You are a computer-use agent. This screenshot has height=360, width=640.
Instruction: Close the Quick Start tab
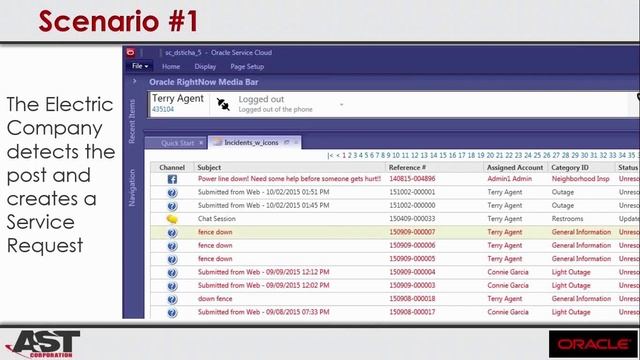coord(201,143)
